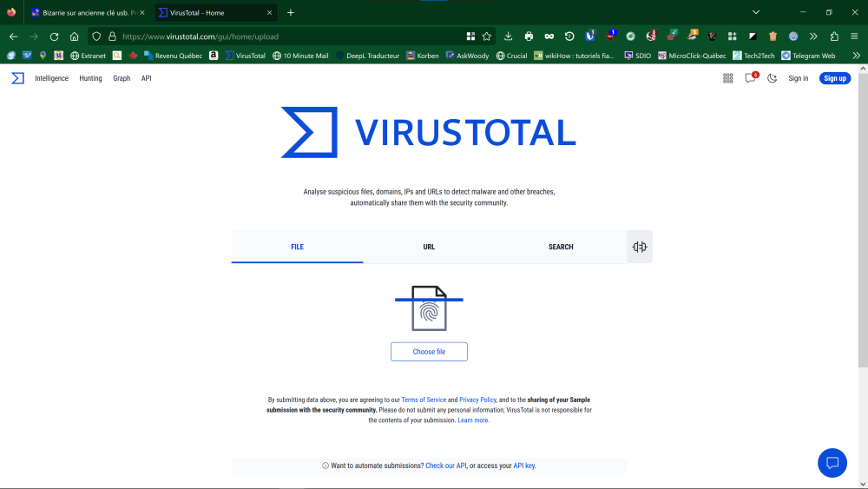The width and height of the screenshot is (868, 489).
Task: Open the Firefox hamburger application menu
Action: (855, 36)
